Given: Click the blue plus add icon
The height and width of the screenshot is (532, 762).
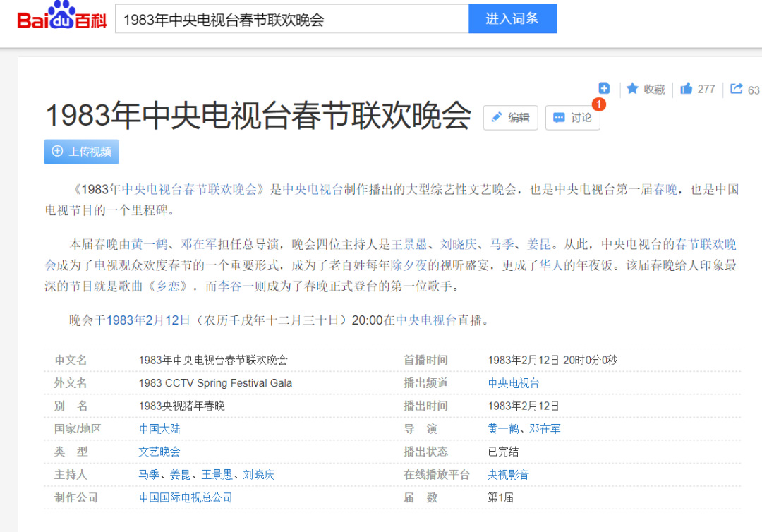Looking at the screenshot, I should click(x=604, y=88).
